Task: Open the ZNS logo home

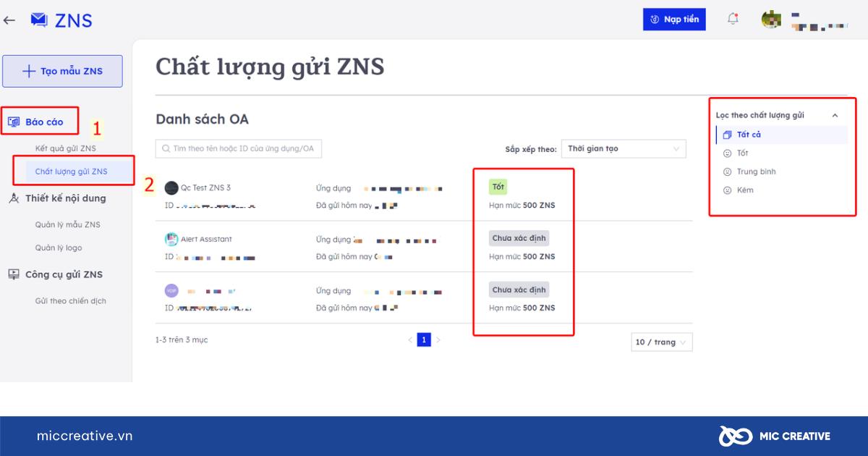Action: click(x=61, y=20)
